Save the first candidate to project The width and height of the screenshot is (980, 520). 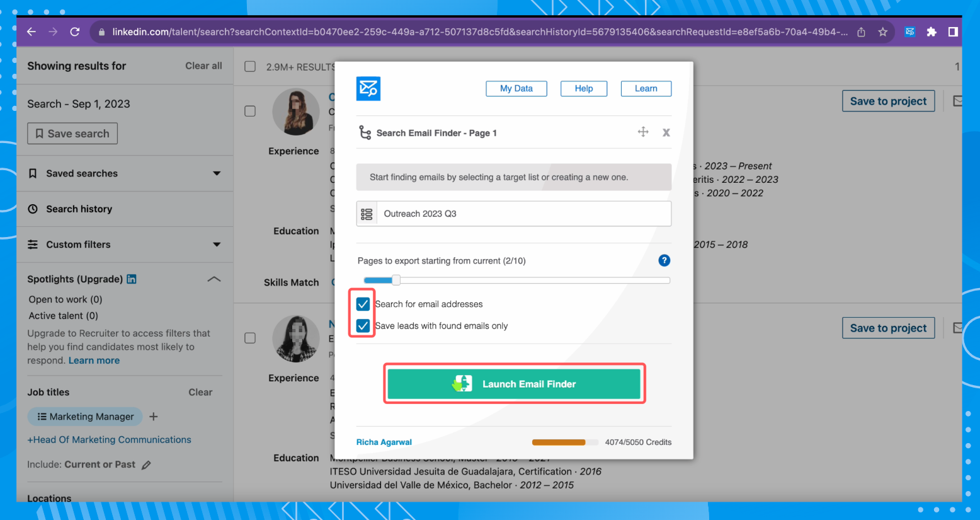[x=889, y=101]
